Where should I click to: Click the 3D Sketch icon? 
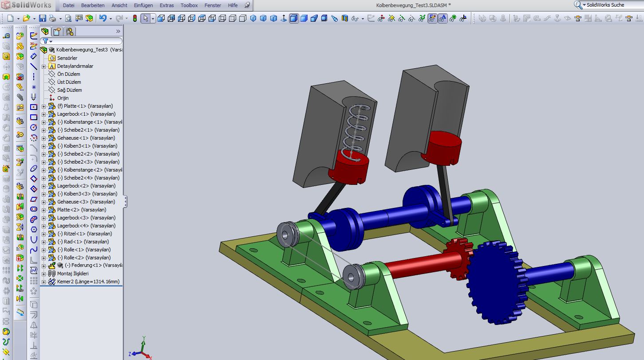pyautogui.click(x=34, y=46)
